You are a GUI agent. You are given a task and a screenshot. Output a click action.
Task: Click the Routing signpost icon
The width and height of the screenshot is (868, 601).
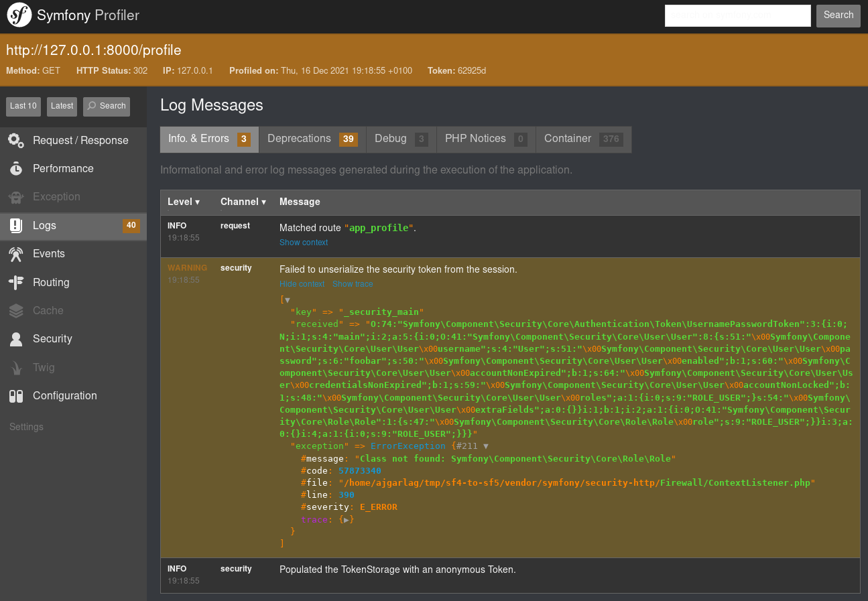[x=16, y=283]
